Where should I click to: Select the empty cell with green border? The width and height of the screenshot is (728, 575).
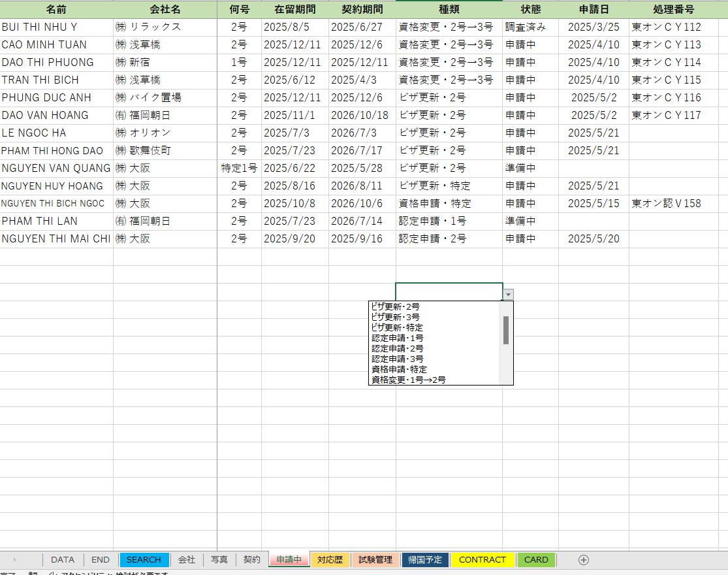coord(448,291)
